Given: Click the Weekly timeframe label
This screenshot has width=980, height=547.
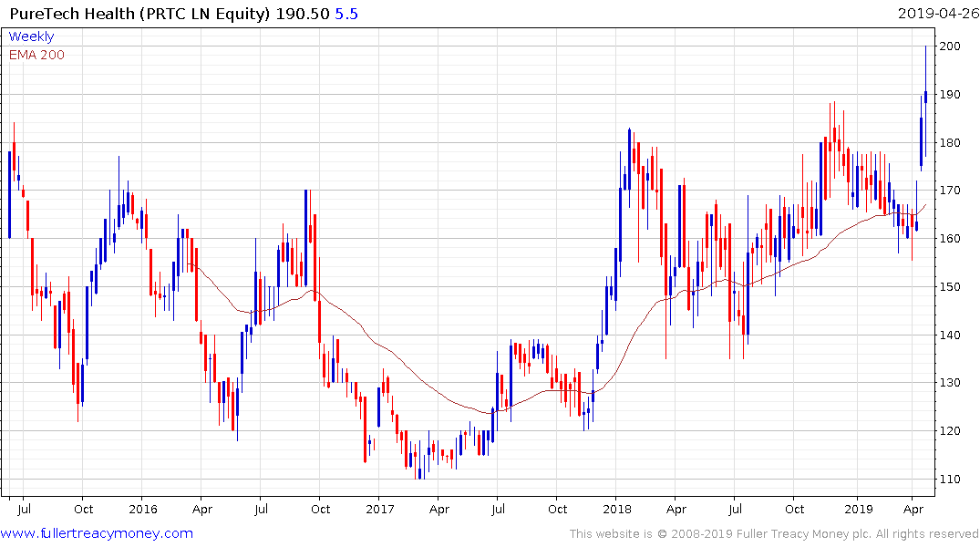Looking at the screenshot, I should pyautogui.click(x=31, y=36).
